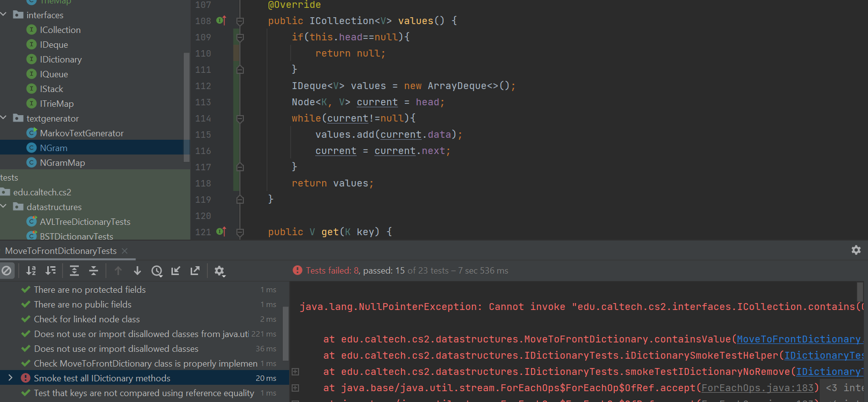Click the import tests icon
Image resolution: width=868 pixels, height=402 pixels.
(x=176, y=271)
